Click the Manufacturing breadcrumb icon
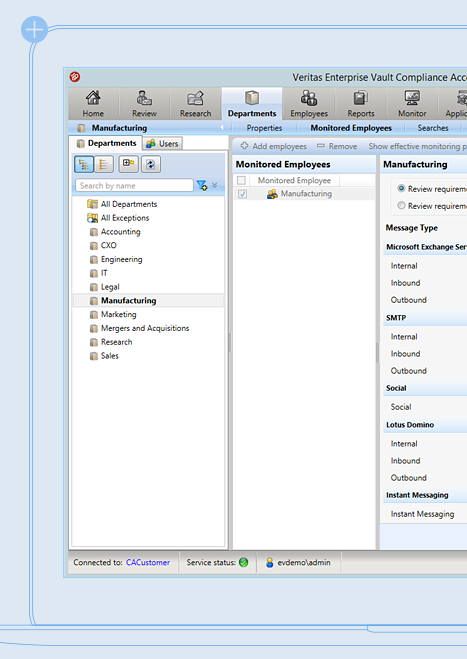This screenshot has width=467, height=659. click(81, 128)
